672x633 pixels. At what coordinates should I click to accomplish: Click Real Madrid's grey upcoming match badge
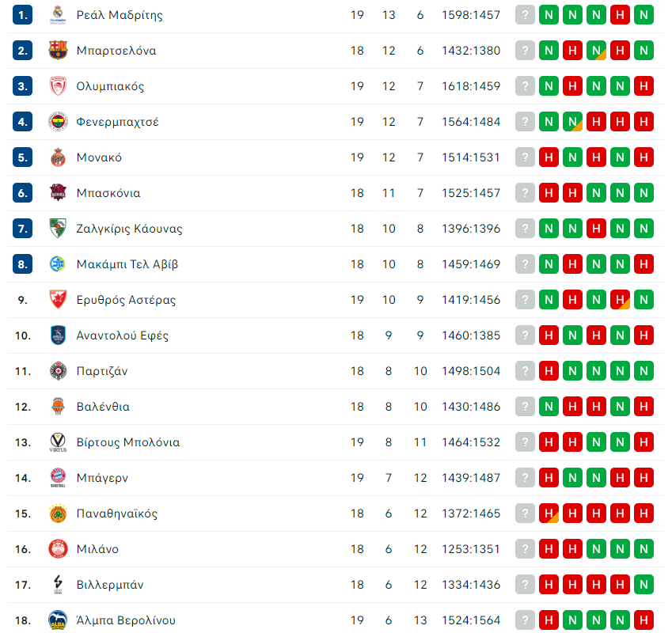525,15
